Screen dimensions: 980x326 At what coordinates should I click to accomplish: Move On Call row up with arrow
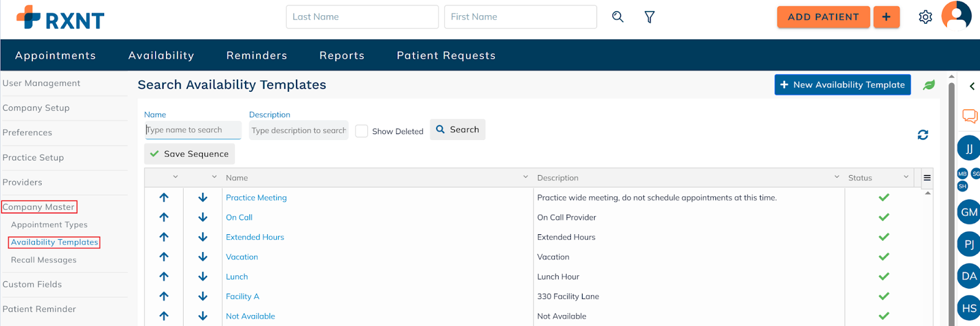tap(164, 217)
